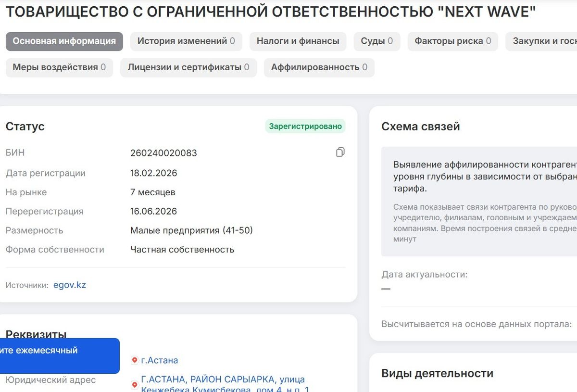Click the 7 месяцев market duration value
Viewport: 577px width, 392px height.
coord(153,192)
